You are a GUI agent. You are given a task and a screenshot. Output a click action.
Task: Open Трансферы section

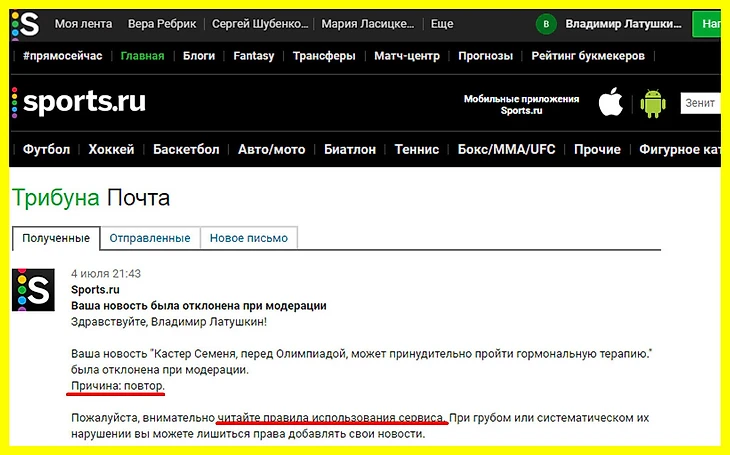[x=324, y=56]
